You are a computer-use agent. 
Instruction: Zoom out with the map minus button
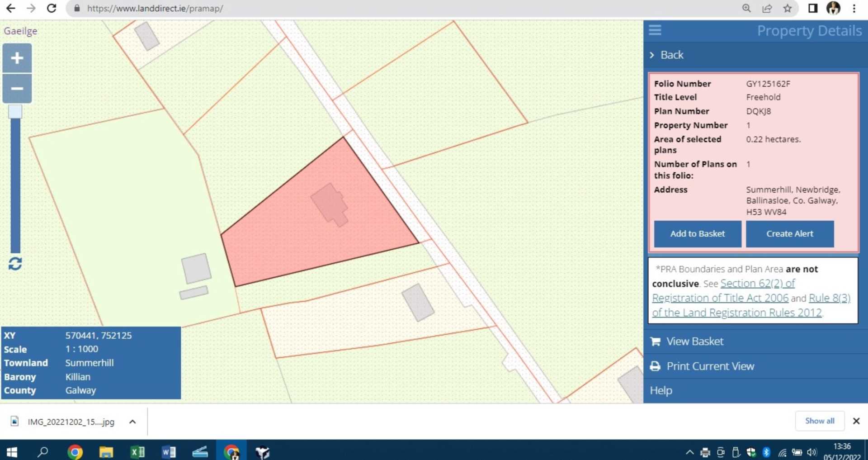point(17,89)
